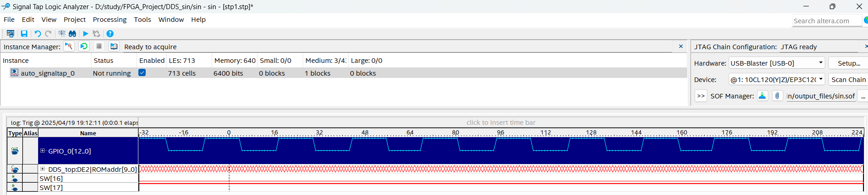This screenshot has height=195, width=868.
Task: Expand the DDS_top:DE2|ROMaddr[9..0] bus
Action: (x=43, y=169)
